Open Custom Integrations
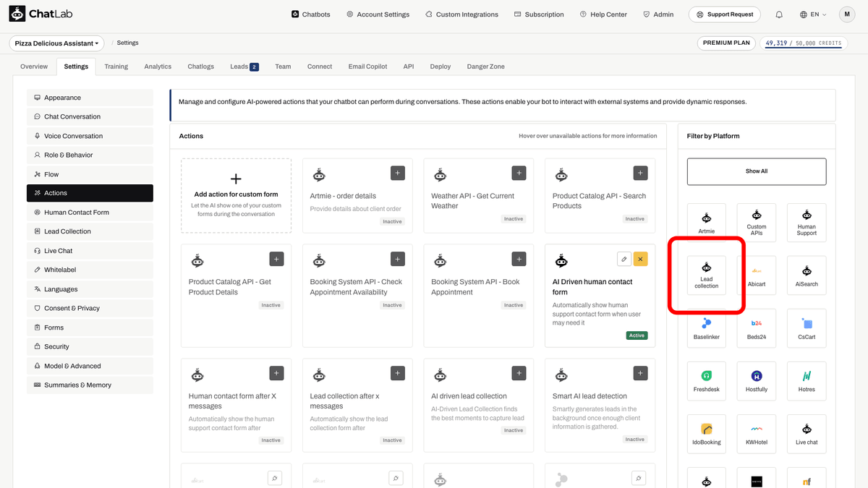This screenshot has height=488, width=868. pyautogui.click(x=462, y=14)
